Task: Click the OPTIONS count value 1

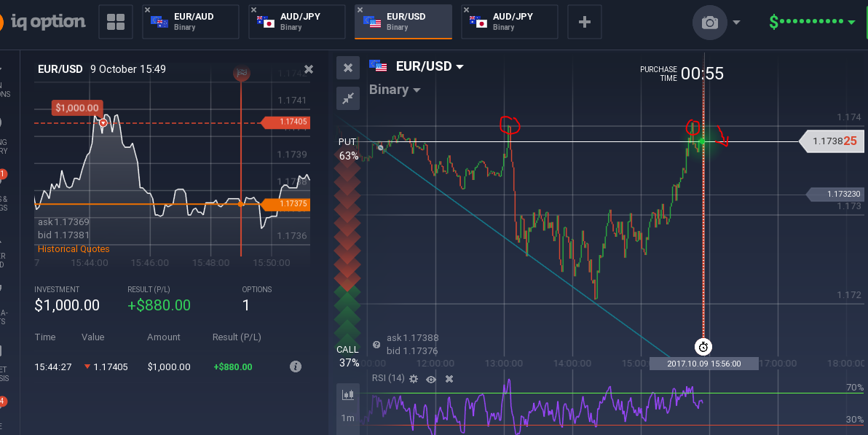Action: point(246,305)
